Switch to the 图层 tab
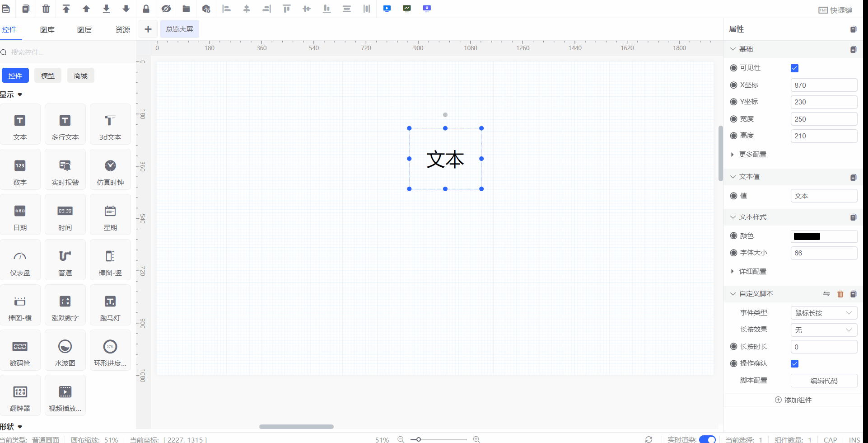This screenshot has height=443, width=868. coord(84,30)
